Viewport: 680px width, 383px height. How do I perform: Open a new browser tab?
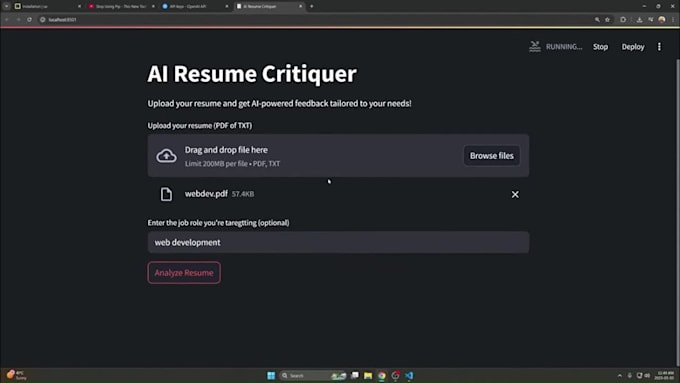pos(312,7)
